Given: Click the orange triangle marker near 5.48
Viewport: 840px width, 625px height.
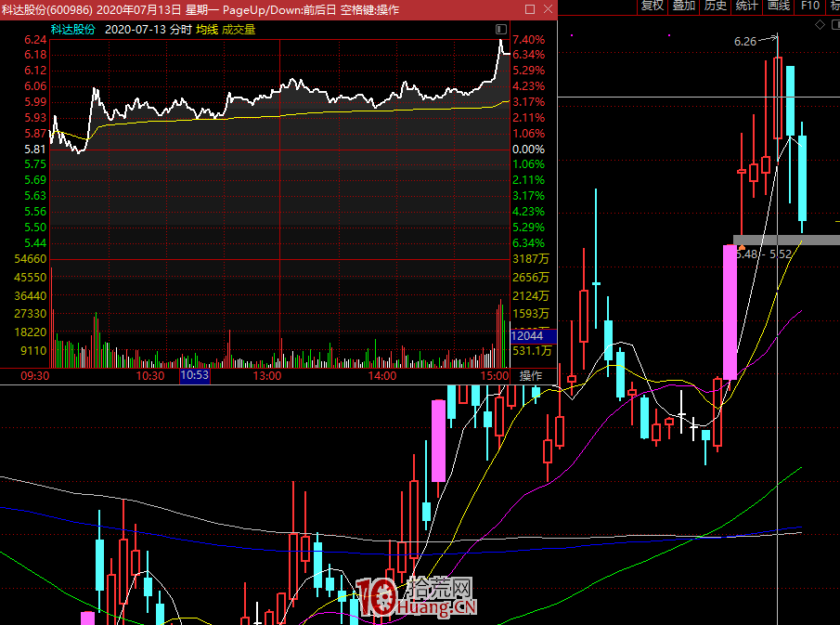Looking at the screenshot, I should point(741,247).
